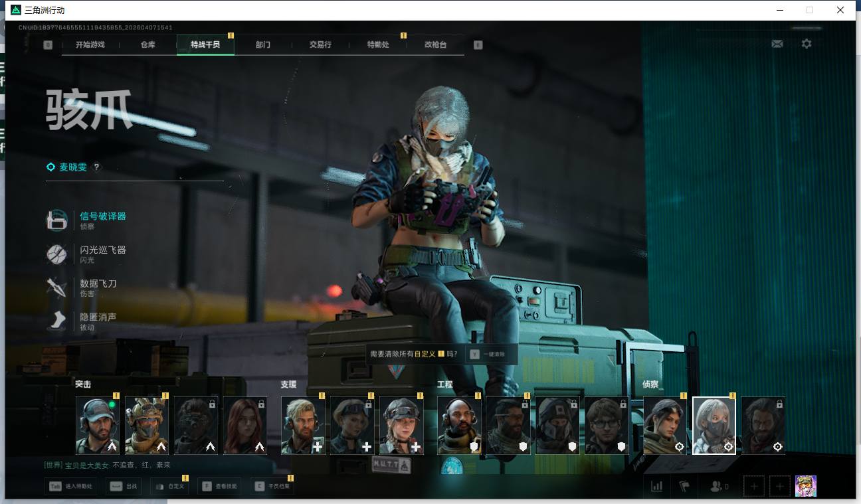
Task: Select the 闪光巡飞器 skill icon
Action: point(56,254)
